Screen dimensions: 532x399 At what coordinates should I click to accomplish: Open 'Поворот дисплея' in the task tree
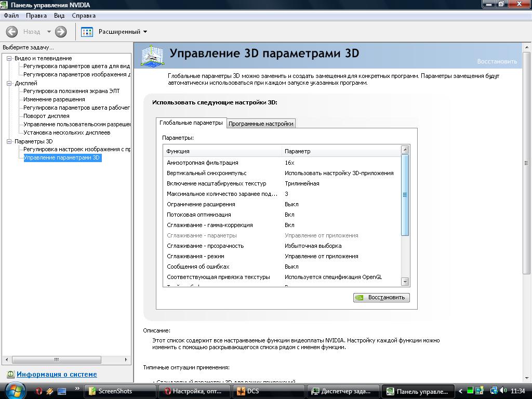tap(46, 116)
